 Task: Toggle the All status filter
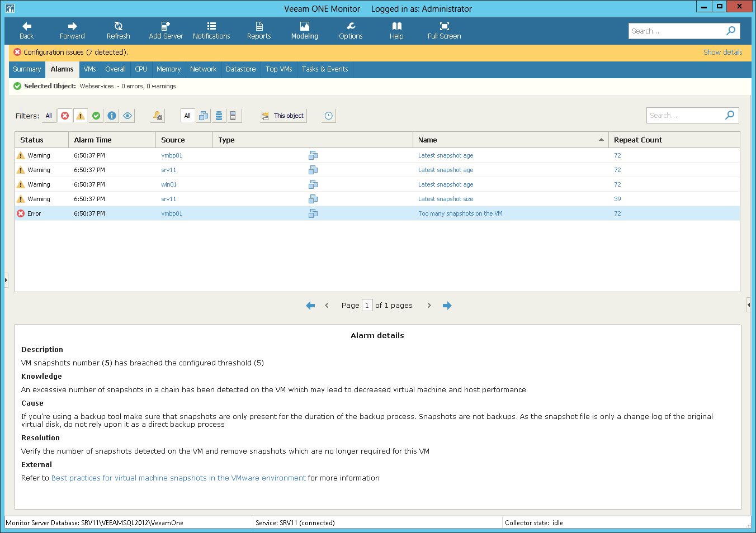coord(49,116)
